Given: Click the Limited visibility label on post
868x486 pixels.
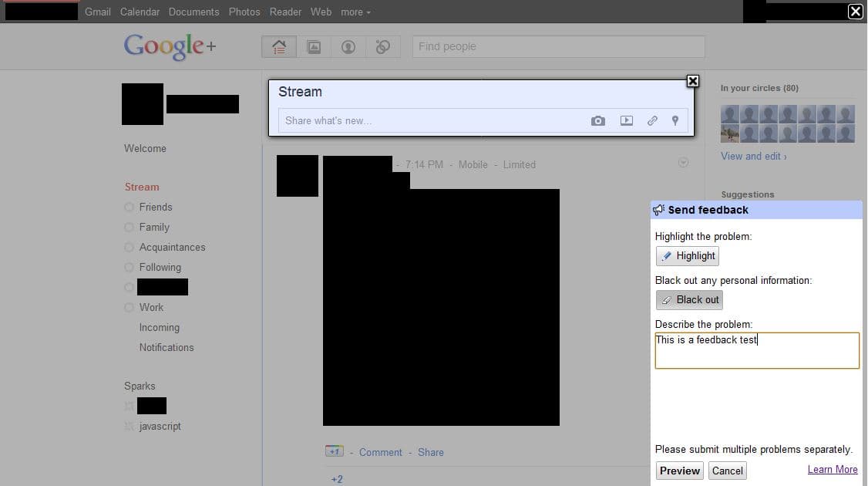Looking at the screenshot, I should pyautogui.click(x=520, y=164).
